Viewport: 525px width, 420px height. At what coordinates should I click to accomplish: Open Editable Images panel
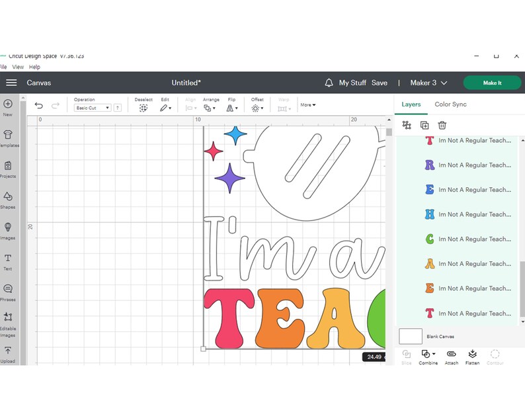point(8,325)
